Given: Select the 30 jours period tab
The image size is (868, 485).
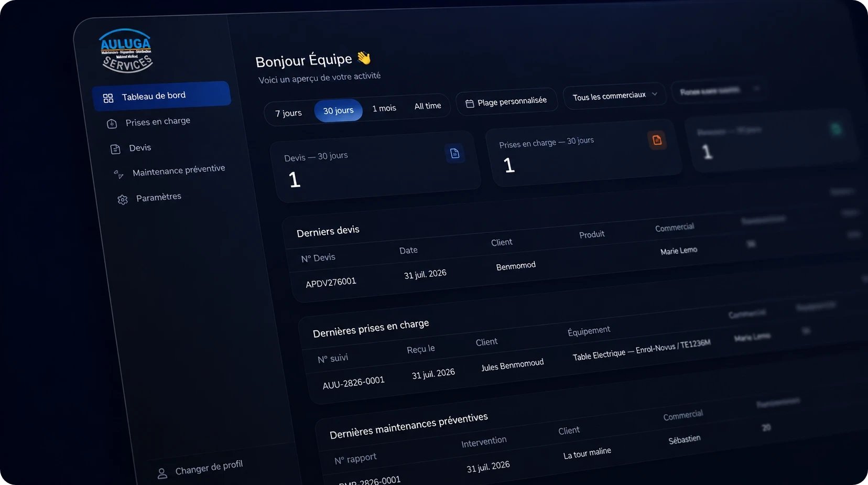Looking at the screenshot, I should 338,111.
